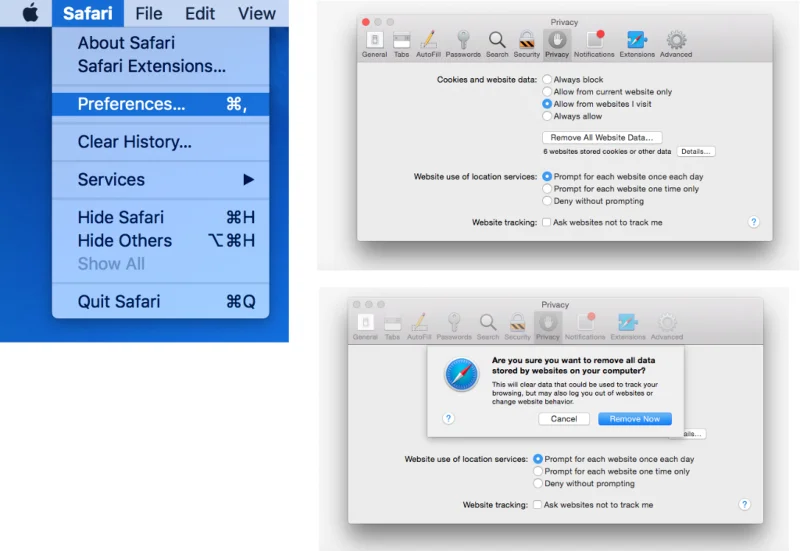Viewport: 800px width, 551px height.
Task: Open Notifications icon in cookie settings window
Action: 594,43
